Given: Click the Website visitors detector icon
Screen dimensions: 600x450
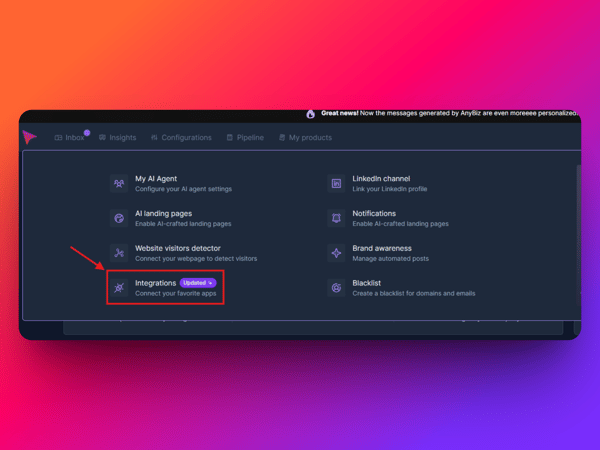Looking at the screenshot, I should pos(119,253).
